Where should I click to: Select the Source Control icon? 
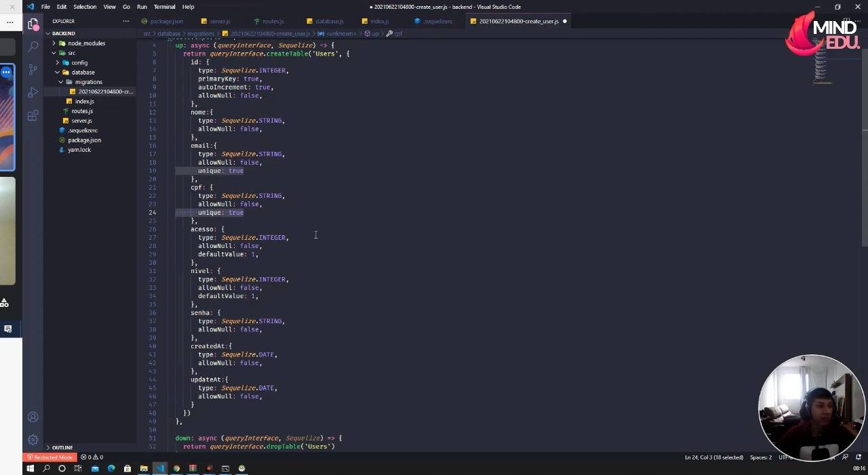(x=33, y=69)
